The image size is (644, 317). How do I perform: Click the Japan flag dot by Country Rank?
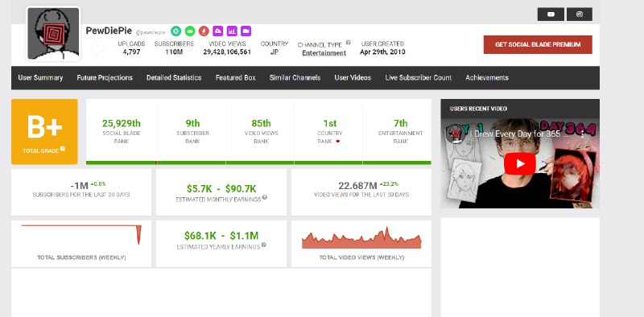(x=337, y=141)
